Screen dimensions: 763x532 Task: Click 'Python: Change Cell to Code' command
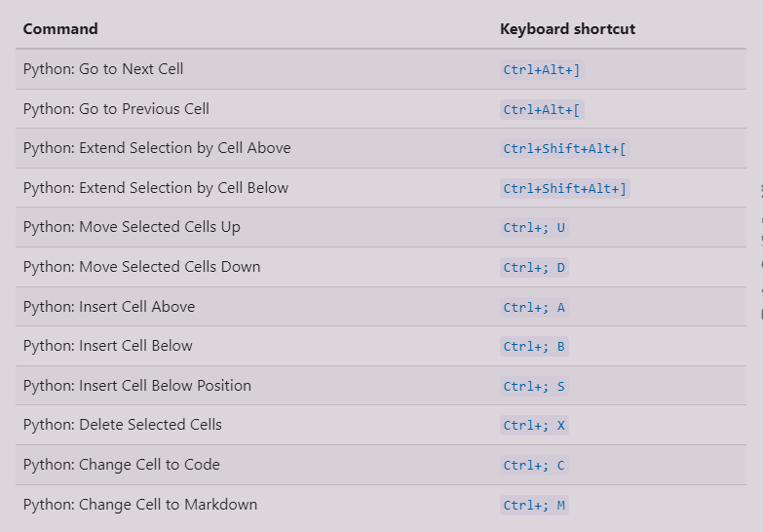pyautogui.click(x=122, y=465)
